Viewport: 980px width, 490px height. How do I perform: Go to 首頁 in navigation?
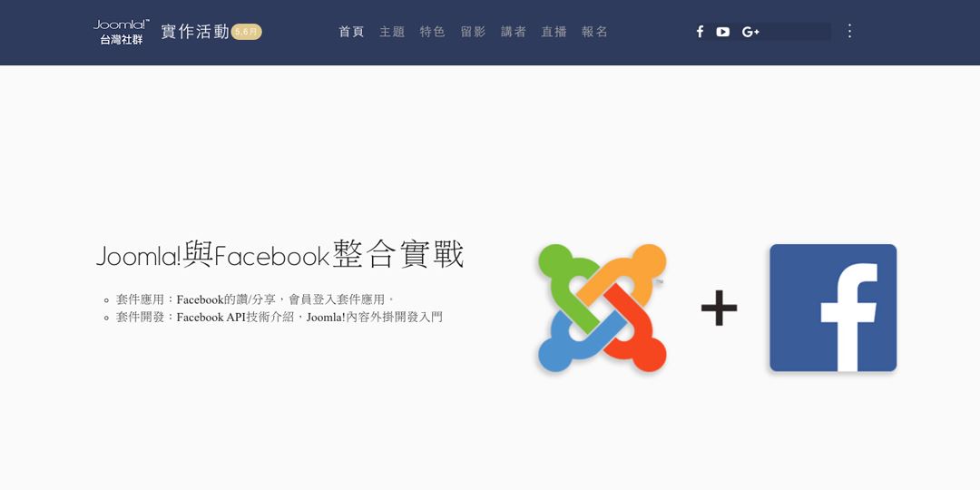(351, 32)
